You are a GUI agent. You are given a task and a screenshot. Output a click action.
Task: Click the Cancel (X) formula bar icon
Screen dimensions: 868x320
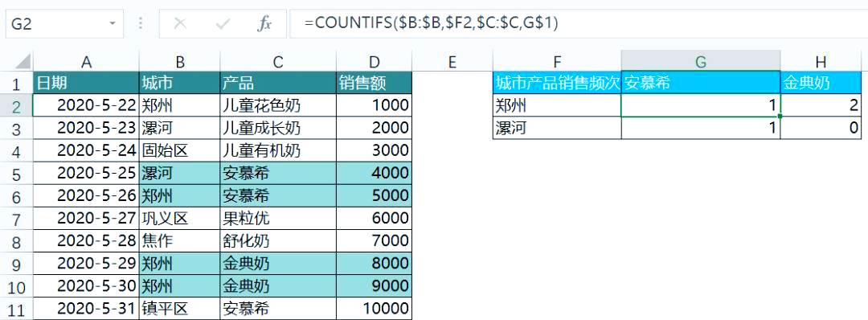tap(180, 23)
